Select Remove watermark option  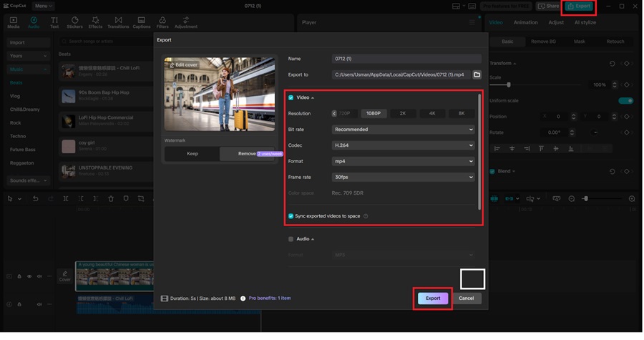pyautogui.click(x=247, y=154)
